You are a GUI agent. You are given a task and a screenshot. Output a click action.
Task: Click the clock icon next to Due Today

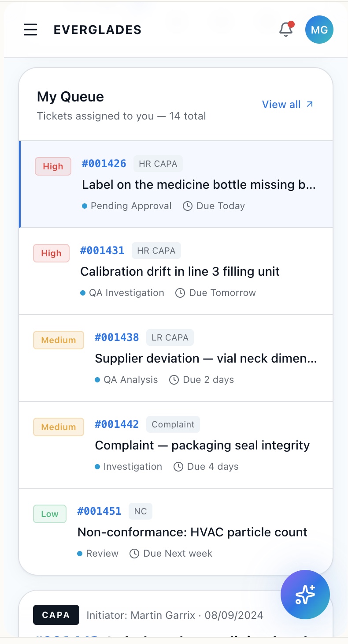[188, 206]
